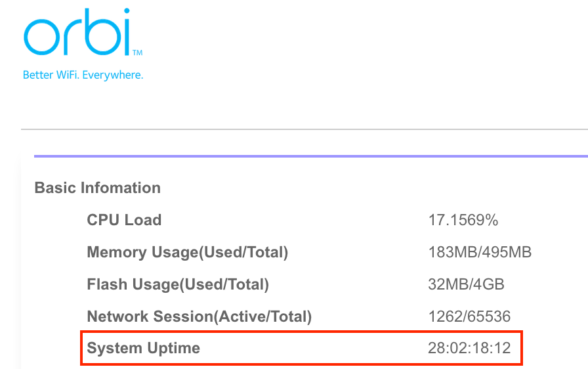
Task: Select the 183MB/495MB memory value
Action: [479, 251]
